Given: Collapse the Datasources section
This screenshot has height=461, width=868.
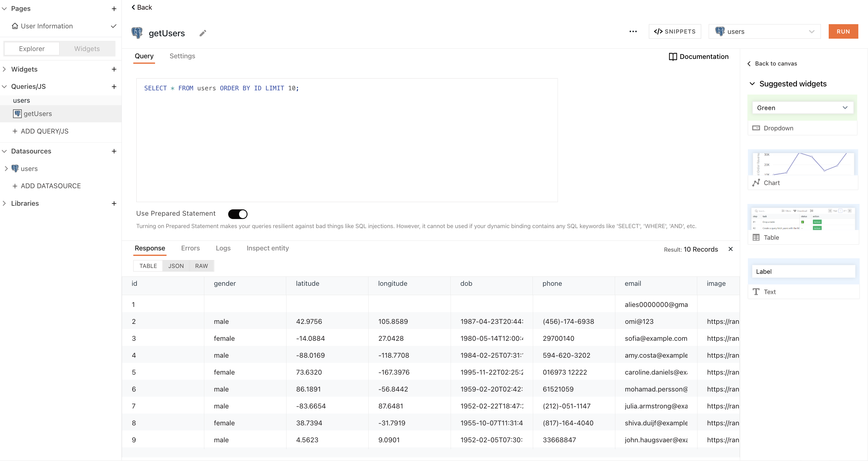Looking at the screenshot, I should point(4,151).
